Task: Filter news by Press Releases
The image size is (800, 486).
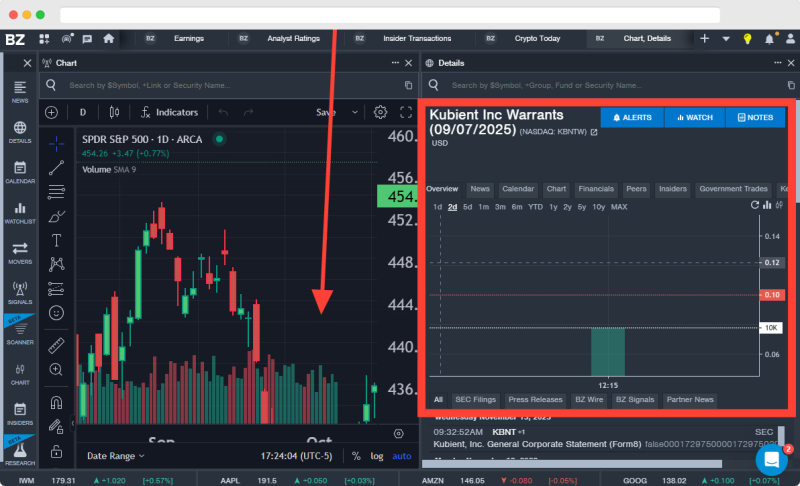Action: coord(535,400)
